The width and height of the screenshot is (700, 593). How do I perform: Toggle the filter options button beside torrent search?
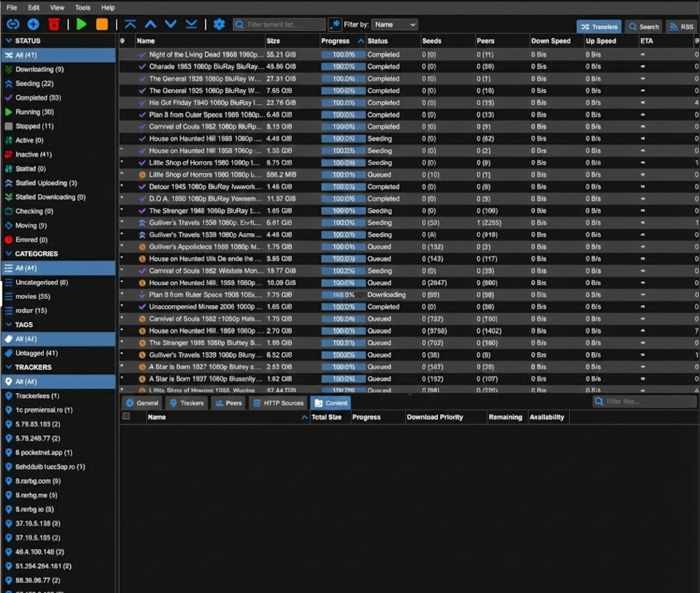point(334,24)
